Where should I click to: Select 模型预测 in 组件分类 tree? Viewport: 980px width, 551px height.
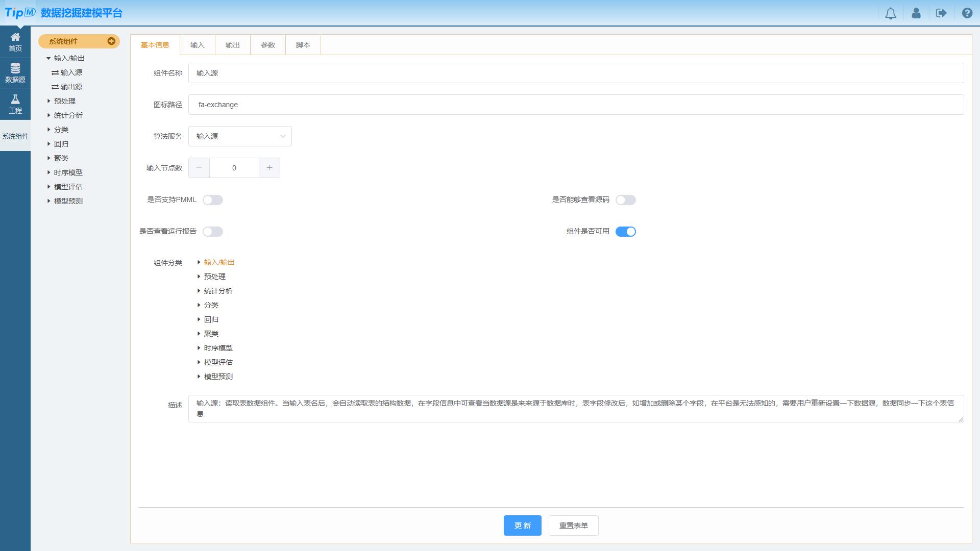coord(218,377)
